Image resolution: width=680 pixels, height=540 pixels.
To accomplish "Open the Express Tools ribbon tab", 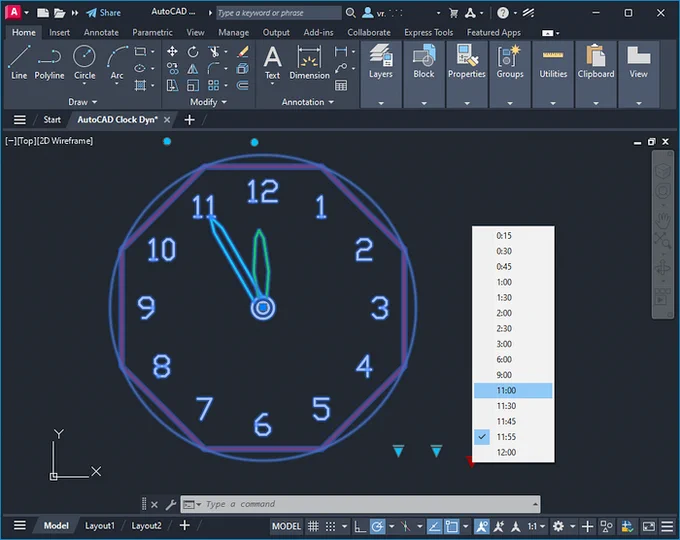I will 428,33.
